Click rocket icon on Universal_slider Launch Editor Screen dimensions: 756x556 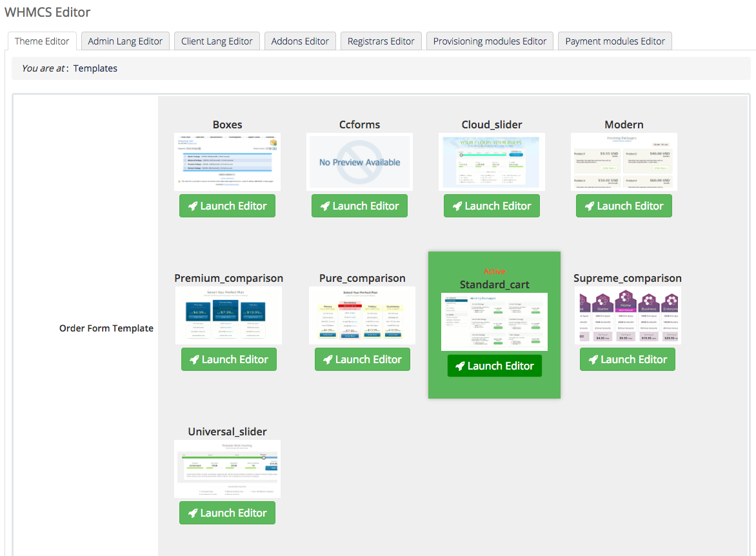pyautogui.click(x=193, y=513)
